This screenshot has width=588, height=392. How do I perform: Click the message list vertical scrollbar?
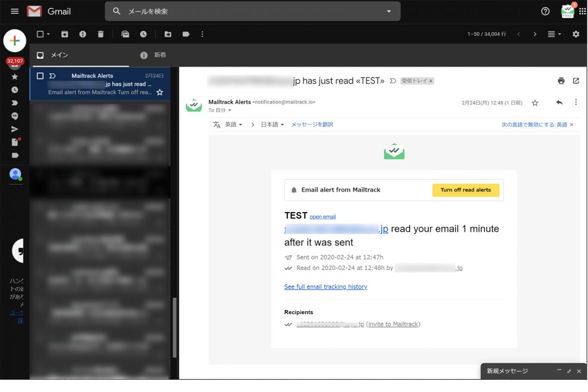point(175,328)
